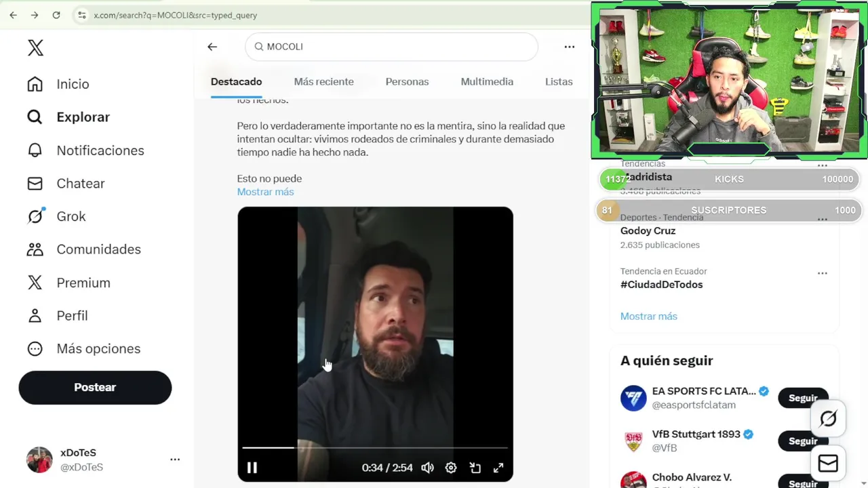
Task: Follow VfB Stuttgart 1893
Action: pos(803,441)
